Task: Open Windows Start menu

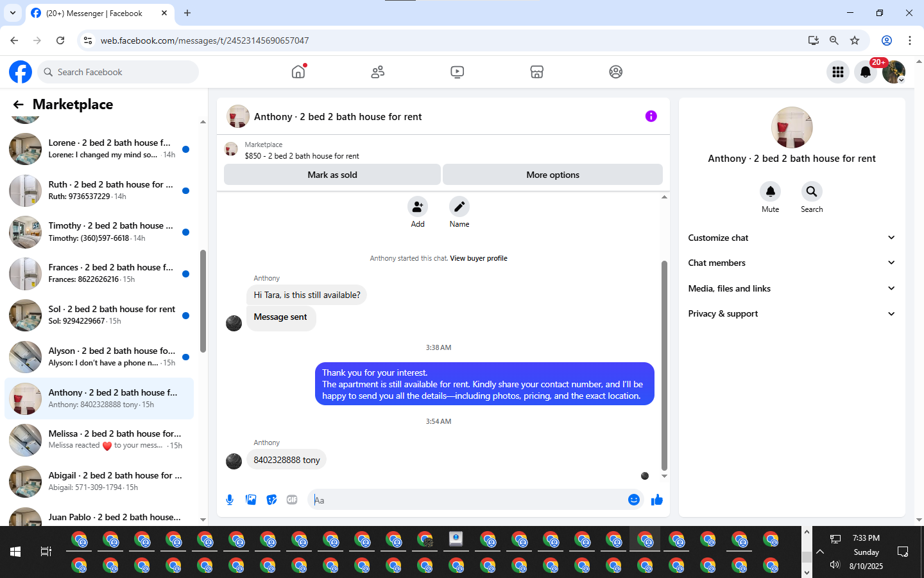Action: tap(15, 552)
